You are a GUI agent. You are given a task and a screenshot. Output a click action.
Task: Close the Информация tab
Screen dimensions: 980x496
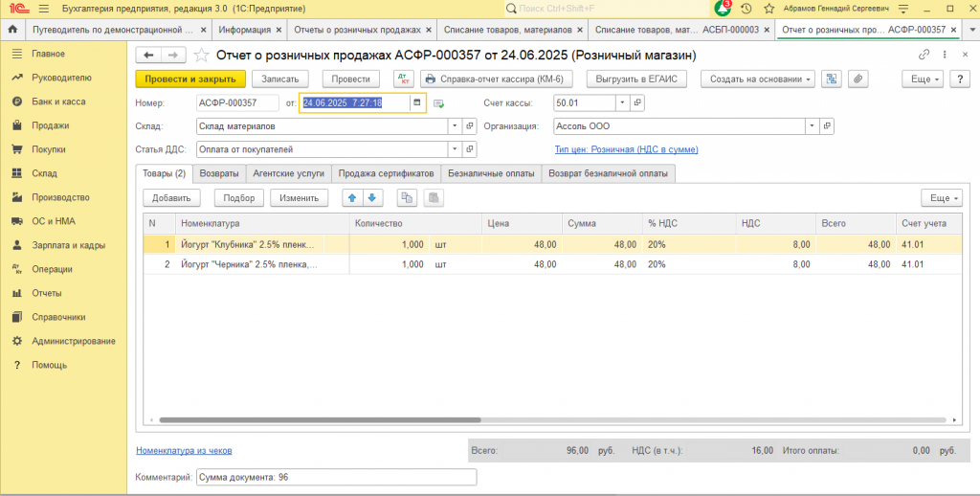pyautogui.click(x=278, y=30)
